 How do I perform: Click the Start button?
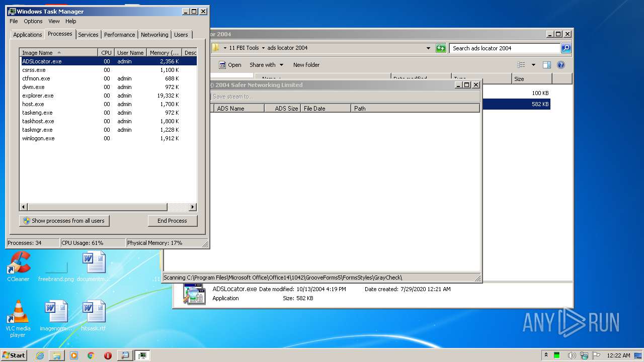14,355
